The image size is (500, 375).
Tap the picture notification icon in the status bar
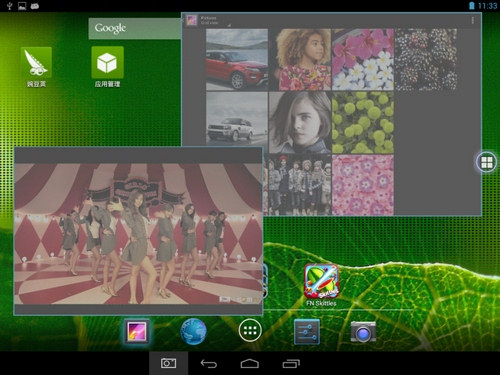coord(22,6)
